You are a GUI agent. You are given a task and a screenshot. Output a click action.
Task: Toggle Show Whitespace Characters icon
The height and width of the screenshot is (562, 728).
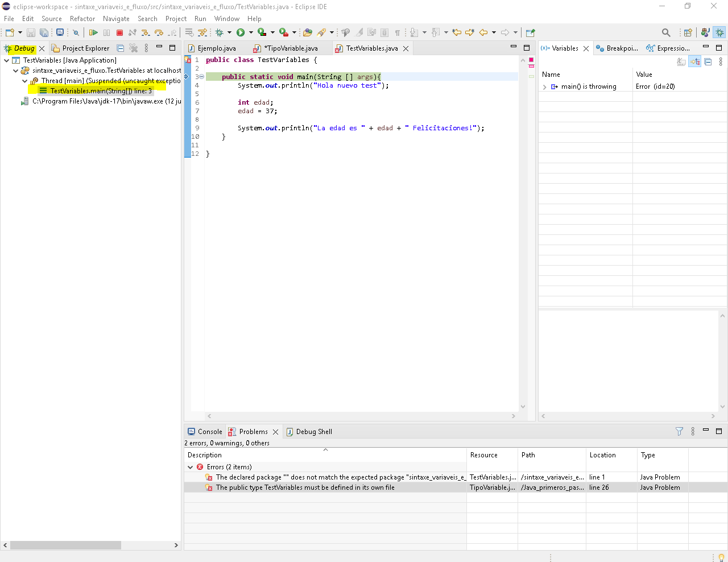398,32
